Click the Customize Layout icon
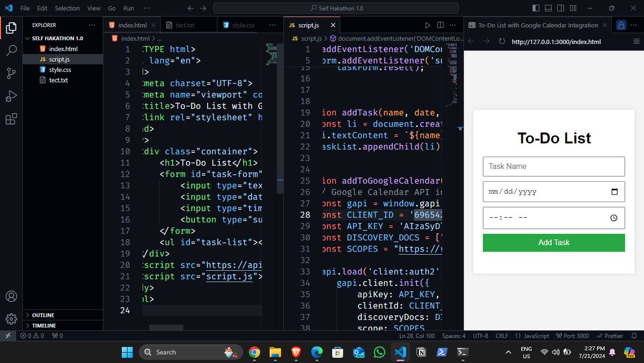The height and width of the screenshot is (363, 644). 573,8
